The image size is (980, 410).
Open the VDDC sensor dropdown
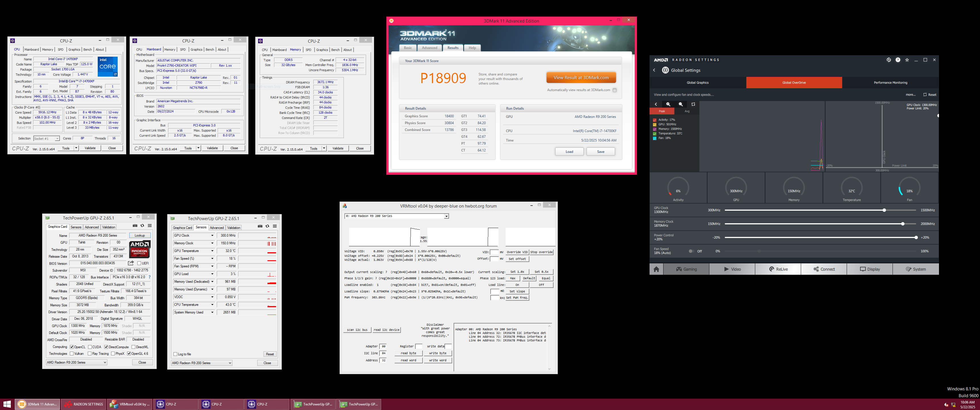[212, 297]
